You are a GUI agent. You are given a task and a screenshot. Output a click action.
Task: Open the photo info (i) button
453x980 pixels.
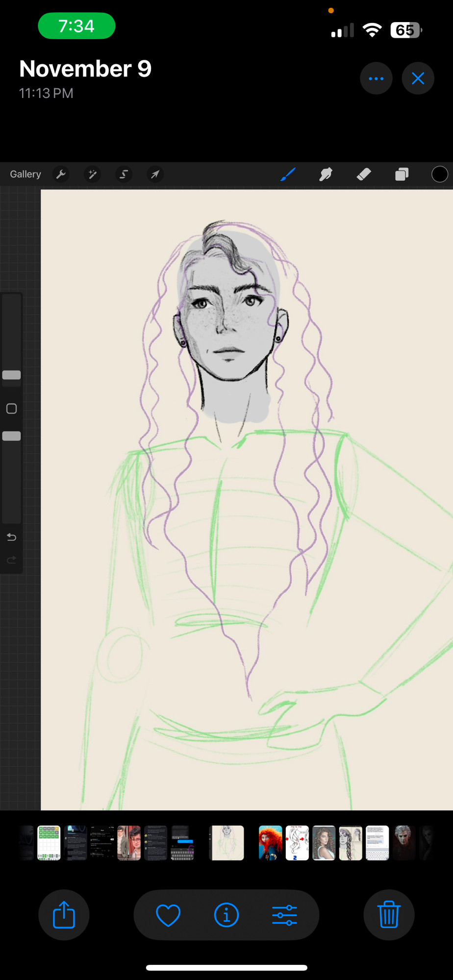tap(226, 915)
